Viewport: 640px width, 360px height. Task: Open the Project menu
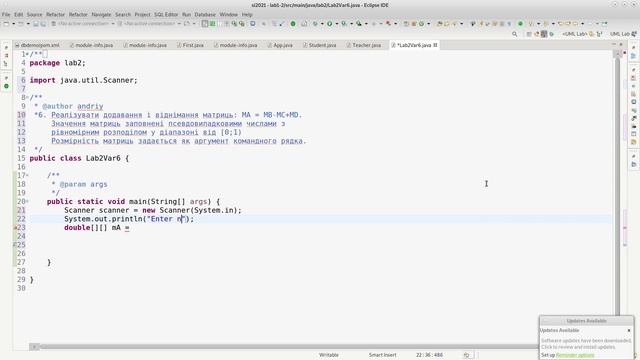click(x=142, y=14)
